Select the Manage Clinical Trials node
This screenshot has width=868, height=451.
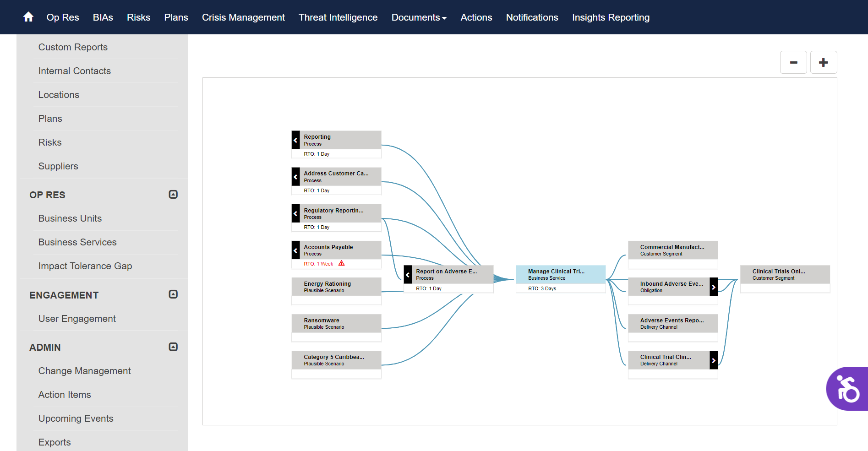pos(560,274)
